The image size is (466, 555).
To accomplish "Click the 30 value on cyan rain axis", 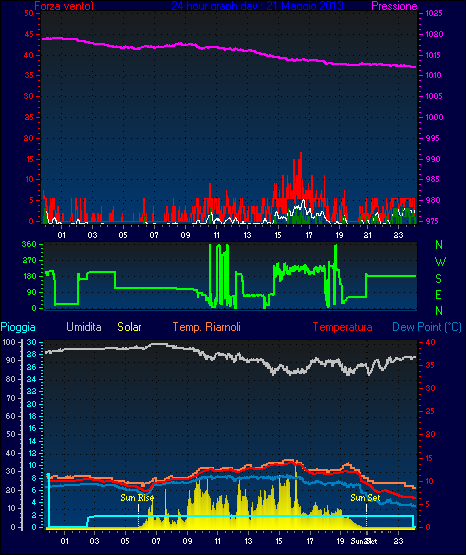I will tap(32, 342).
